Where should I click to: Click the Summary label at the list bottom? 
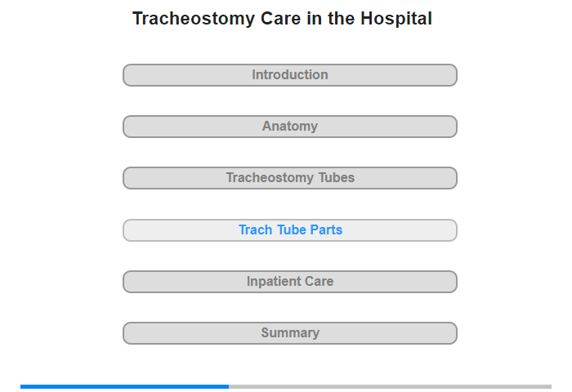(x=290, y=333)
